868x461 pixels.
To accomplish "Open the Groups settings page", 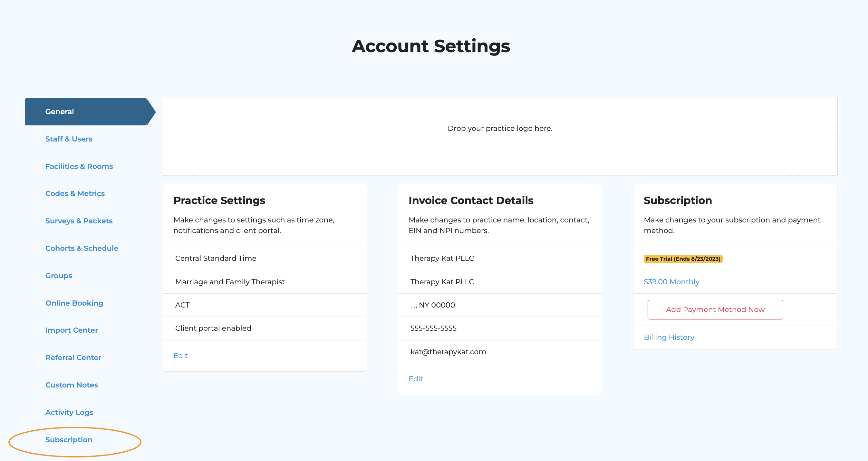I will pyautogui.click(x=59, y=276).
